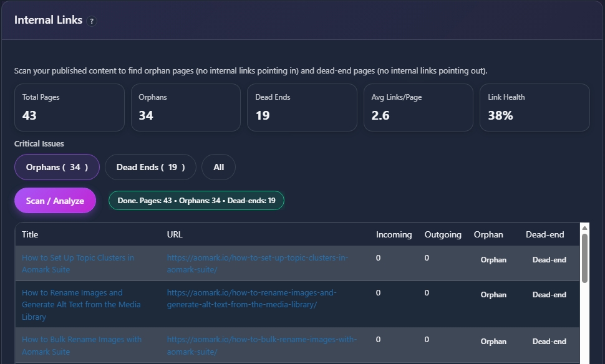Screen dimensions: 605x364
Task: Select the Dead Ends ( 19 ) filter pill
Action: point(150,167)
